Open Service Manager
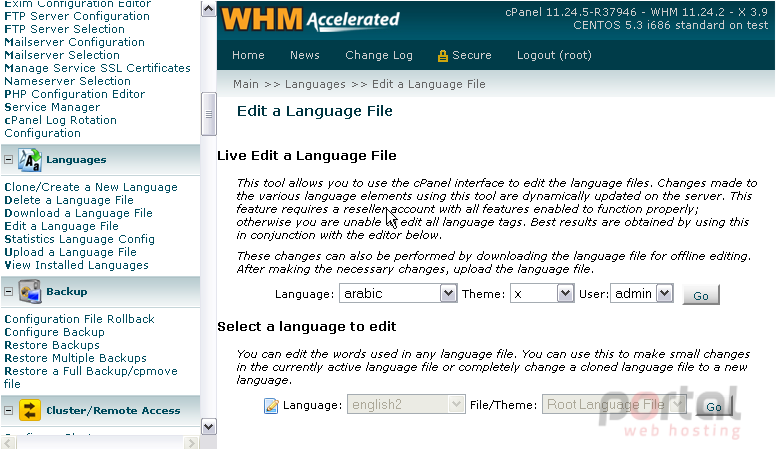 coord(52,107)
